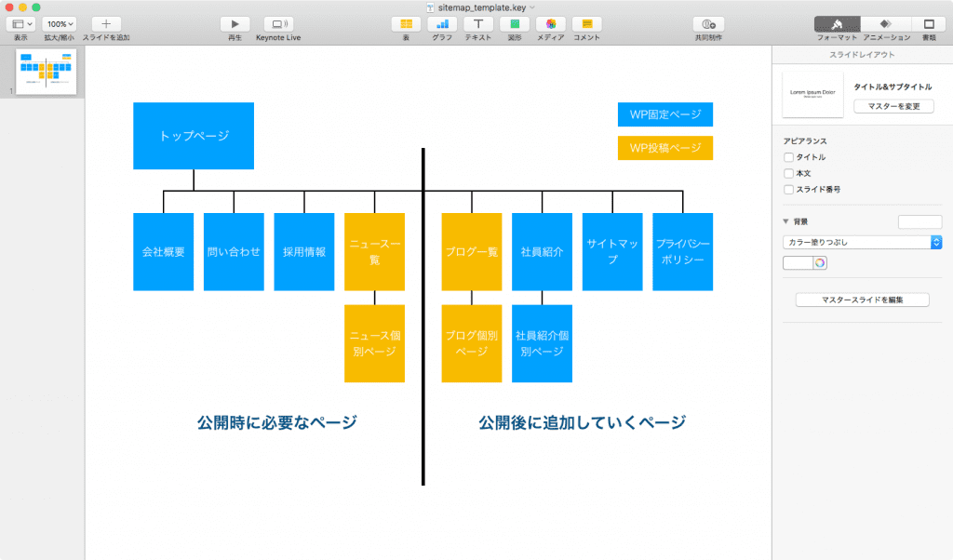The image size is (953, 560).
Task: Add a chart with the グラフ icon
Action: click(x=442, y=23)
